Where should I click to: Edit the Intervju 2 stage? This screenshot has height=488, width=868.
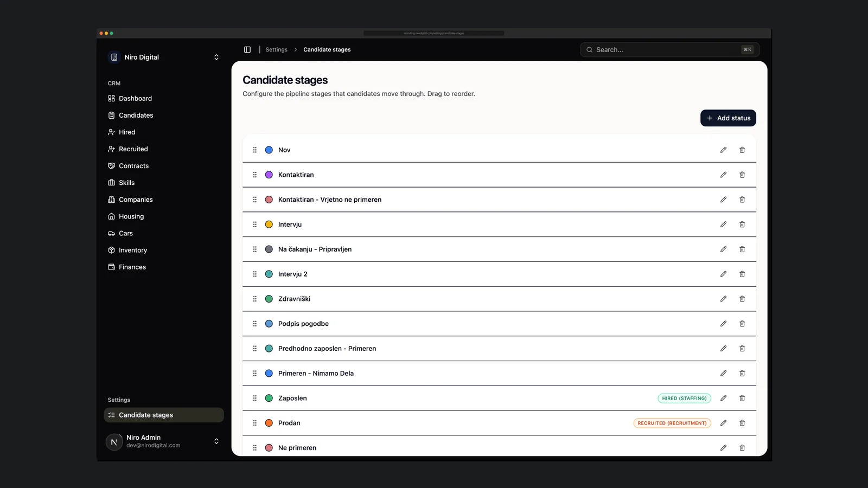723,274
